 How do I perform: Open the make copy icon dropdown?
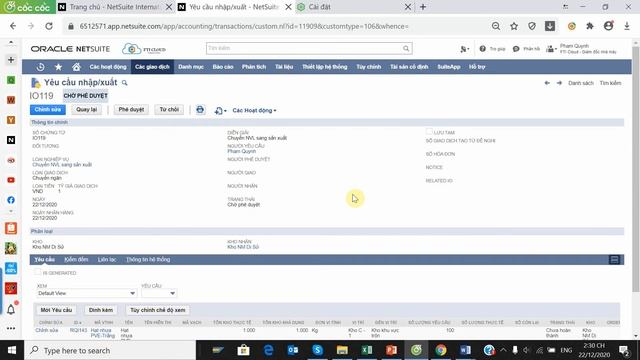pyautogui.click(x=220, y=111)
